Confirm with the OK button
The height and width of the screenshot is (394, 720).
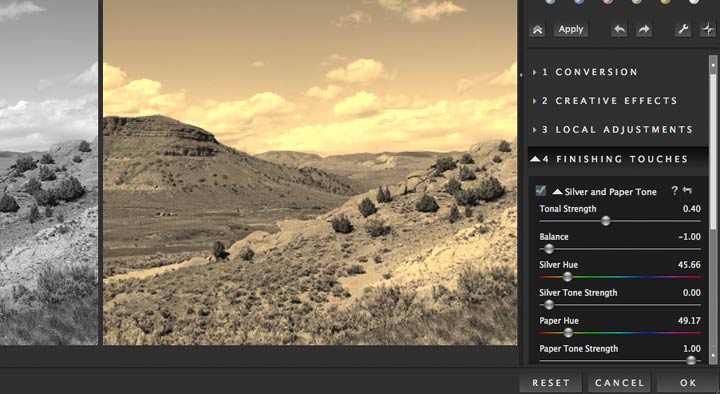pyautogui.click(x=688, y=383)
